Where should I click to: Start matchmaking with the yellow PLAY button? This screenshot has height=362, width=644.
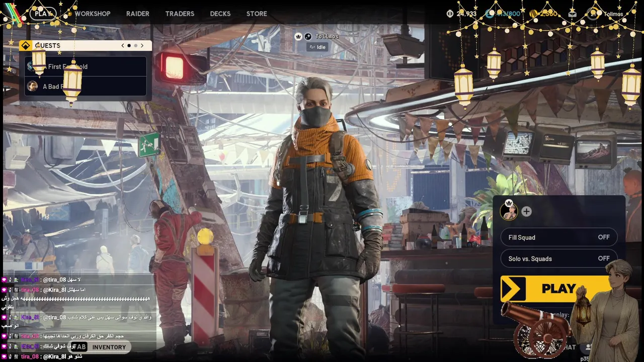(558, 289)
